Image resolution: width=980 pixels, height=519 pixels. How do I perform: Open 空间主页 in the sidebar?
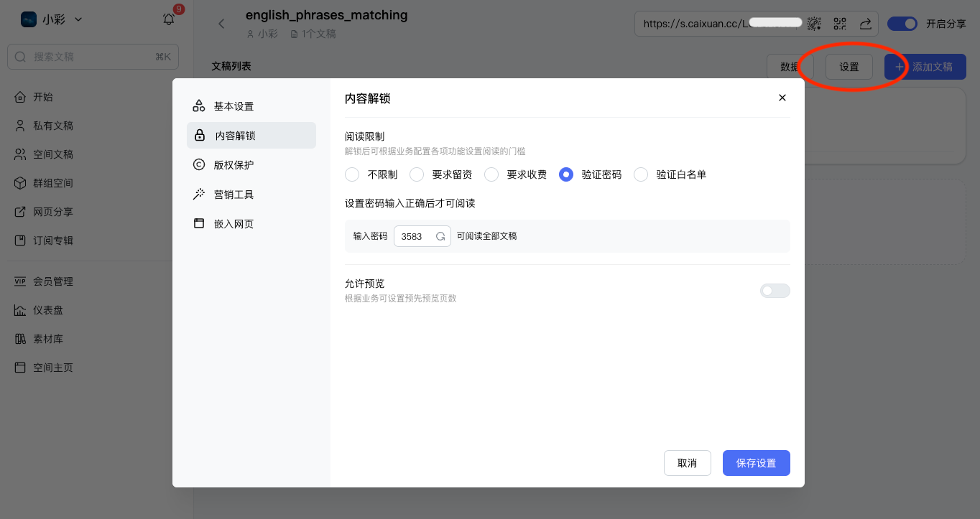pos(53,368)
